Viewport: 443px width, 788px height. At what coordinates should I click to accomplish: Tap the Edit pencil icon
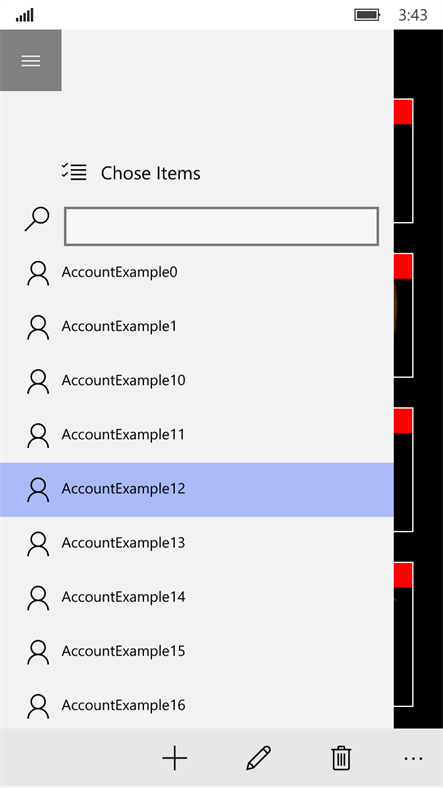point(258,758)
